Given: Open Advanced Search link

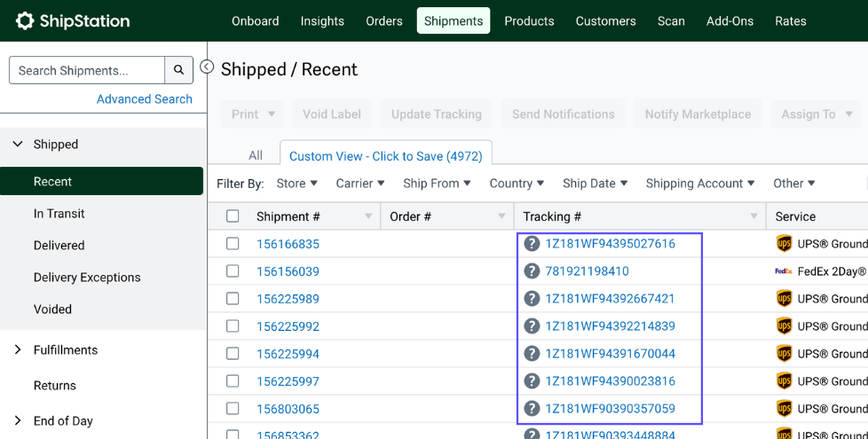Looking at the screenshot, I should [144, 99].
